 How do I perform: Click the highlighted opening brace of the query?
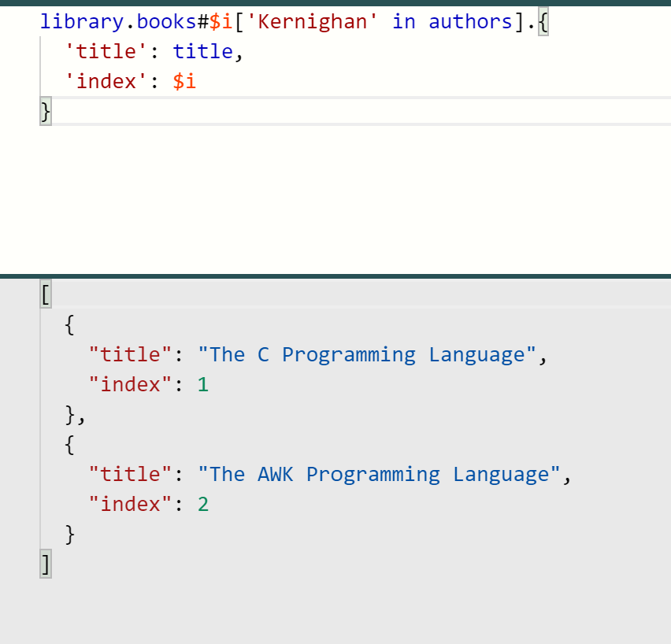[x=543, y=22]
